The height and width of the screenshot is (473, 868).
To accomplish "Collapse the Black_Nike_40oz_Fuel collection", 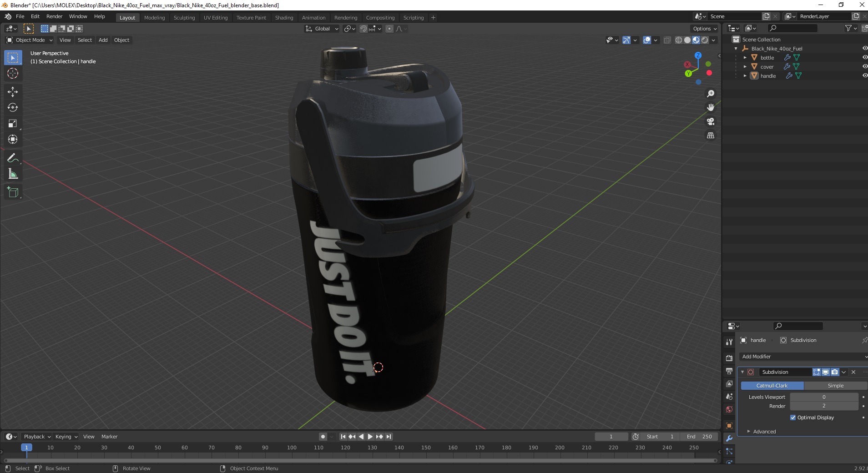I will [736, 48].
